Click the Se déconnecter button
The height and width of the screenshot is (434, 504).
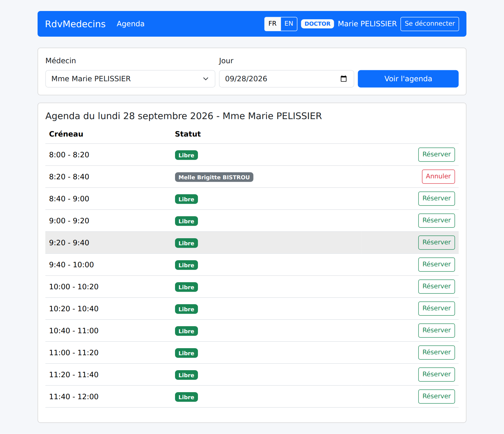point(429,24)
